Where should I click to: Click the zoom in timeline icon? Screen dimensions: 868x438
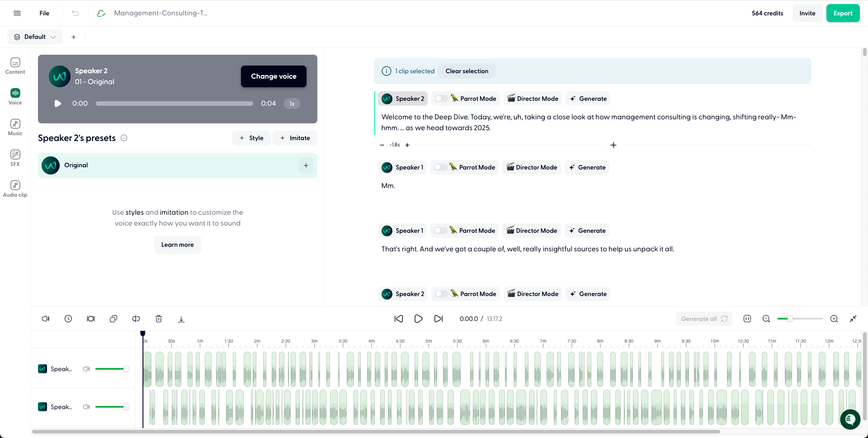tap(834, 319)
